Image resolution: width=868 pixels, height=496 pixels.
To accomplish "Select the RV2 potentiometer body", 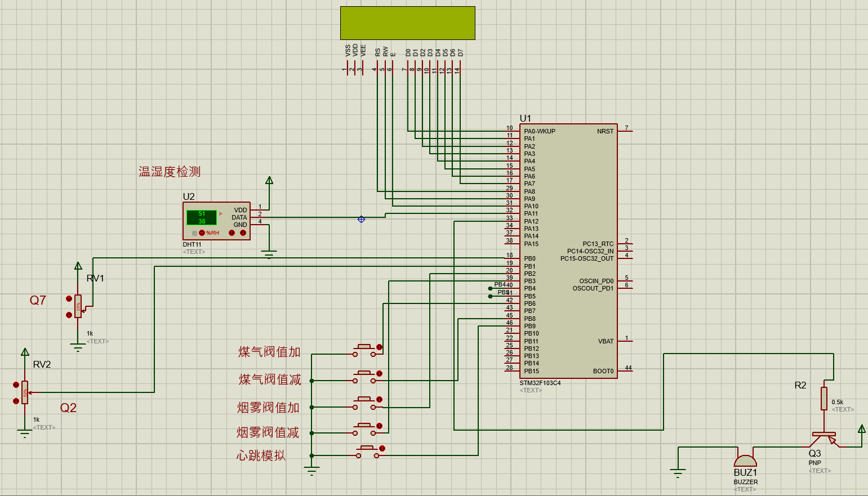I will tap(25, 392).
